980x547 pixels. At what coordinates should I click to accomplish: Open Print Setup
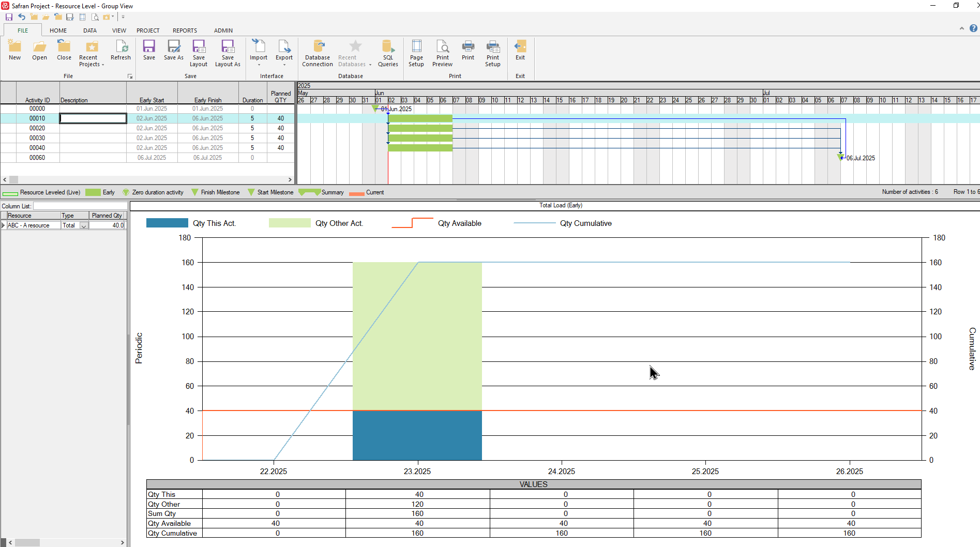coord(493,53)
